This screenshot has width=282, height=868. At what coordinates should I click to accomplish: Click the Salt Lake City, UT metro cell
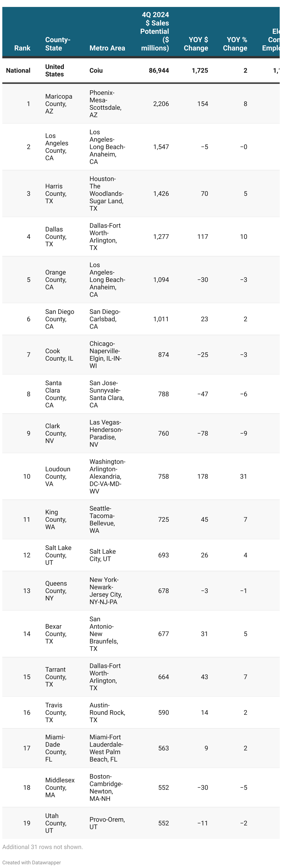click(x=103, y=555)
